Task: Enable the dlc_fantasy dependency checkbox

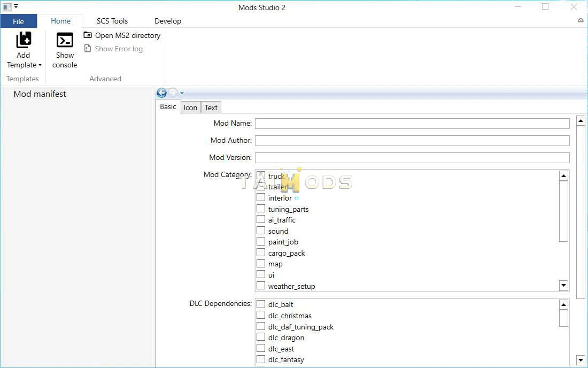Action: (x=261, y=359)
